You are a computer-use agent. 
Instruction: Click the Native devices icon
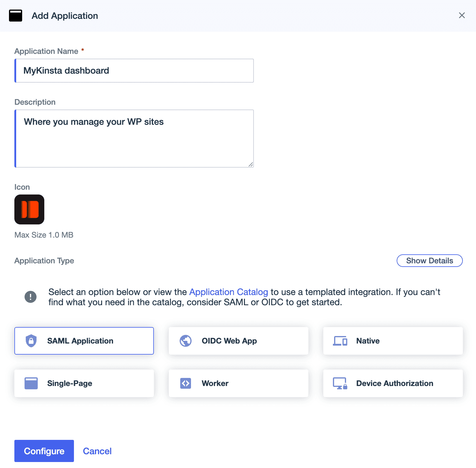(340, 341)
